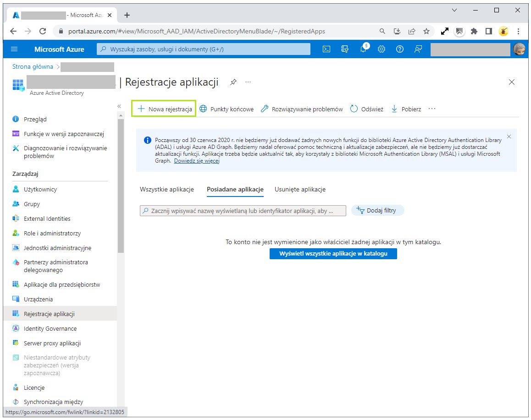Open the Dowiedz się więcej link
This screenshot has width=531, height=420.
[197, 160]
